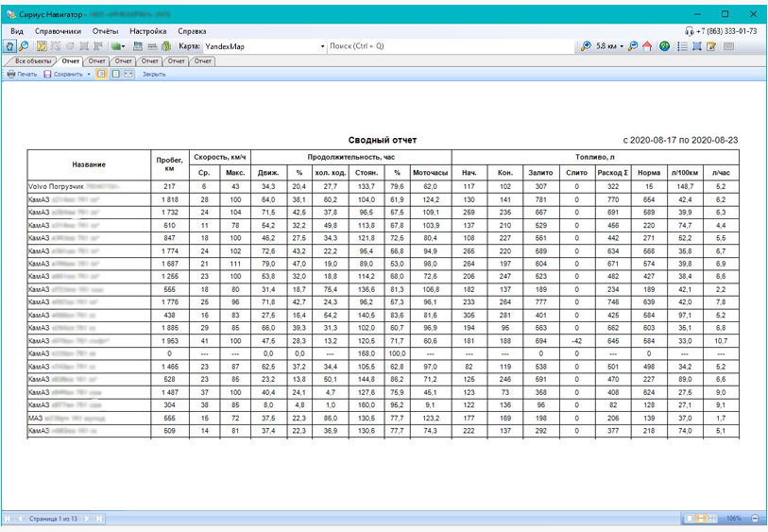The width and height of the screenshot is (768, 532).
Task: Open the Настройка menu
Action: click(147, 31)
